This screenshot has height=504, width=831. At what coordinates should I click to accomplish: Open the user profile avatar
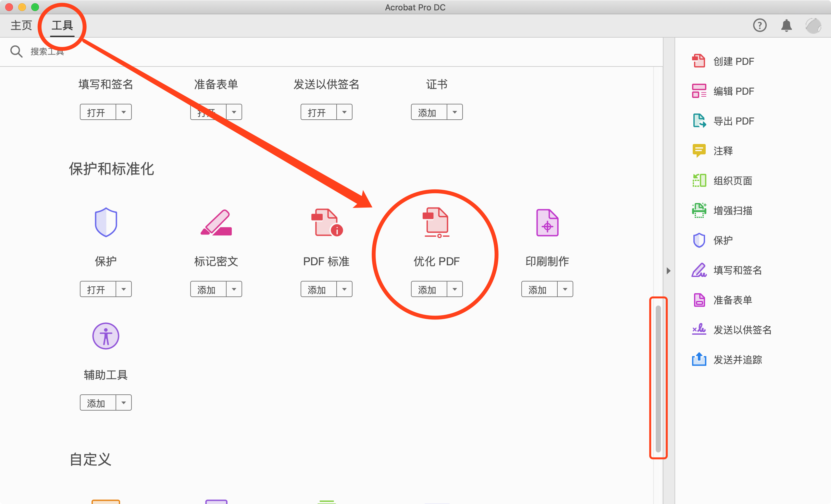[813, 26]
